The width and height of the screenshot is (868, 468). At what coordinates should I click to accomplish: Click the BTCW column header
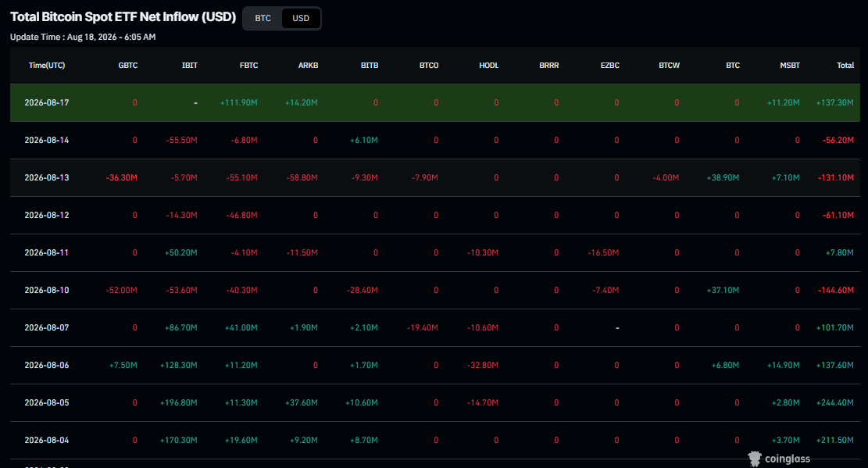[x=670, y=66]
